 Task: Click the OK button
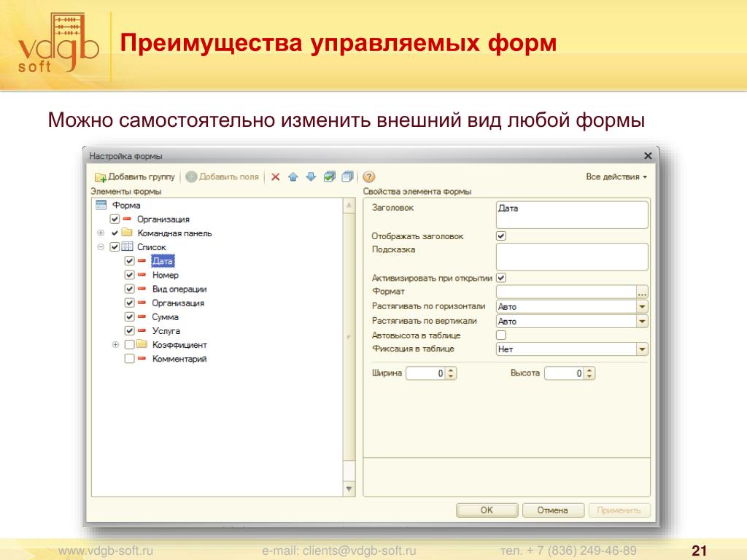click(x=487, y=510)
